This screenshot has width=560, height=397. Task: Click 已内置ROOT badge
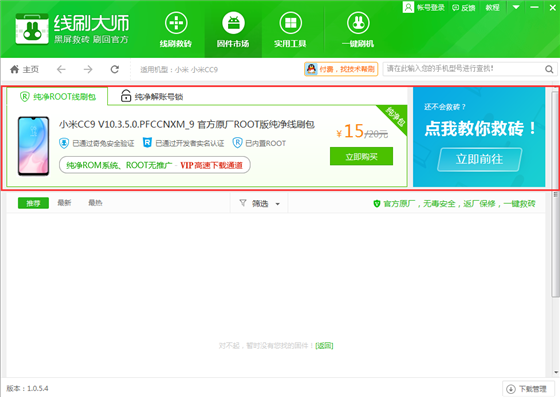tap(259, 143)
